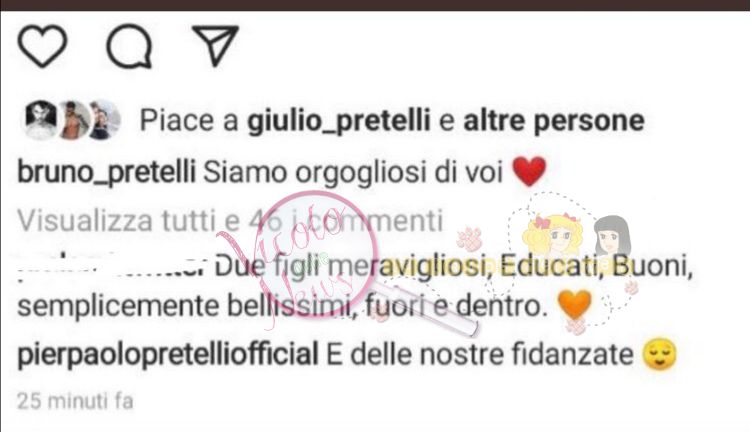Click 'Visualizza tutti e 46 i commenti'
Viewport: 750px width, 432px height.
(x=230, y=221)
